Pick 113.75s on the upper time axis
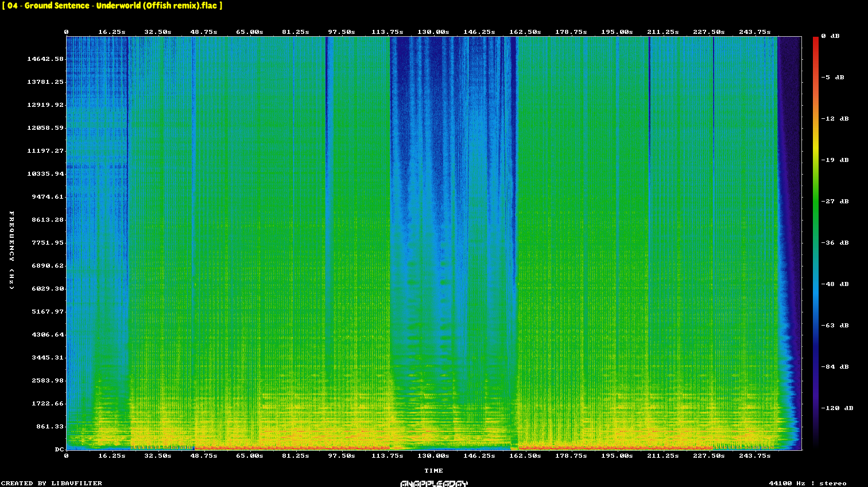 click(x=387, y=32)
